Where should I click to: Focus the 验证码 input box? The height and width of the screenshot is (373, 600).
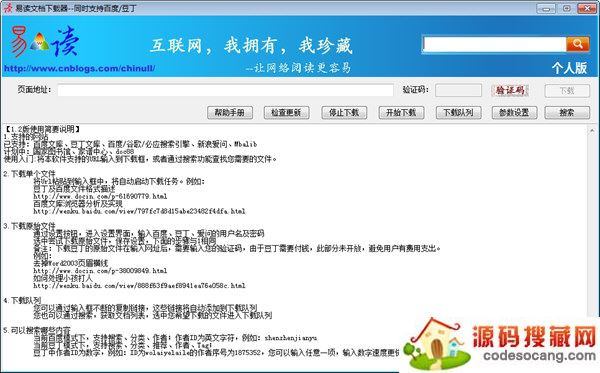(458, 90)
